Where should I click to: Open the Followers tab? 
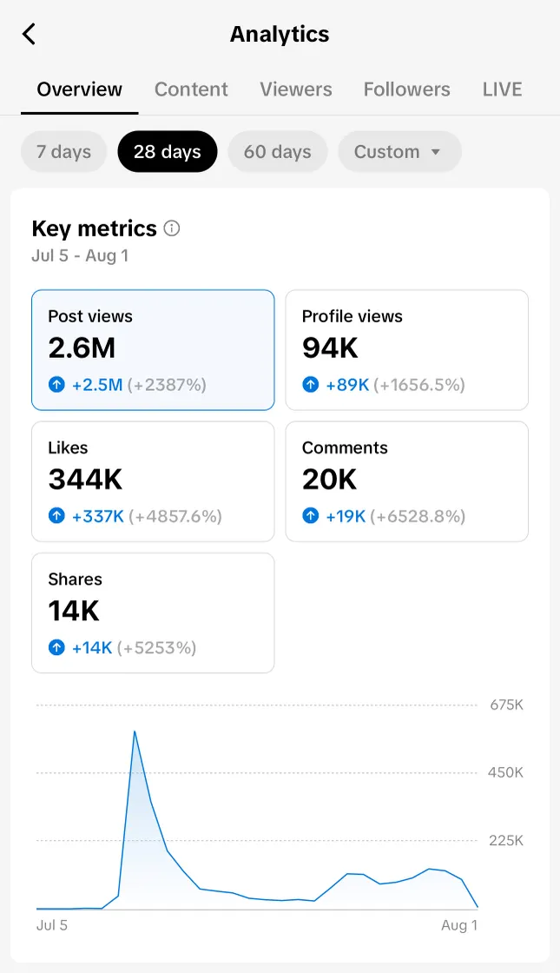coord(406,89)
